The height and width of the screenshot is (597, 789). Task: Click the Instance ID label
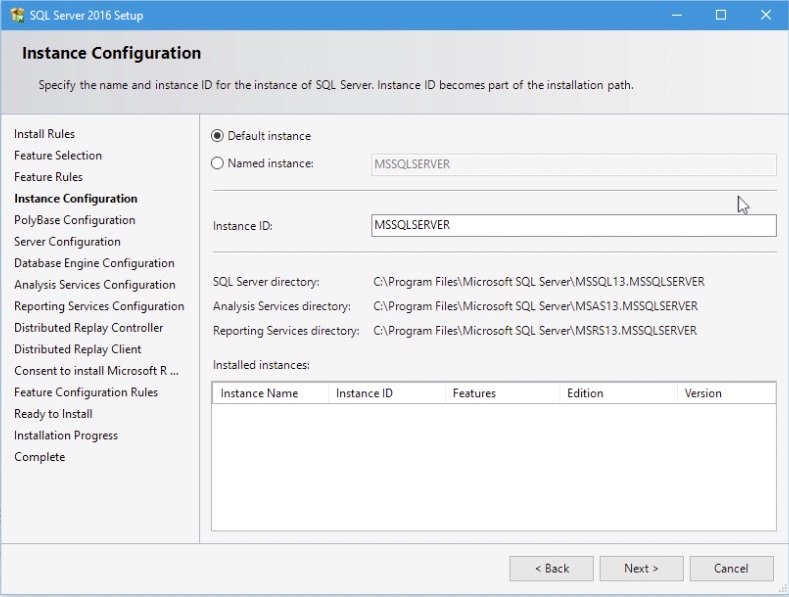(x=243, y=226)
